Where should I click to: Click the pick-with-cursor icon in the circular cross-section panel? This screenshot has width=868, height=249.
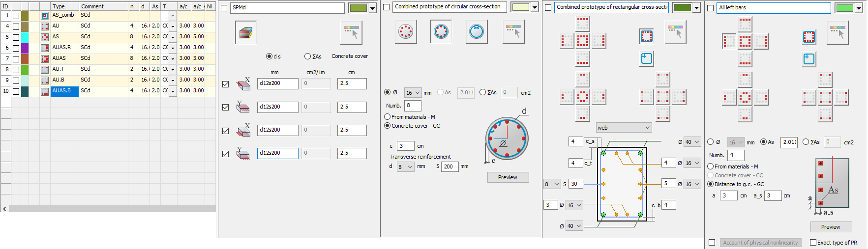pyautogui.click(x=513, y=32)
